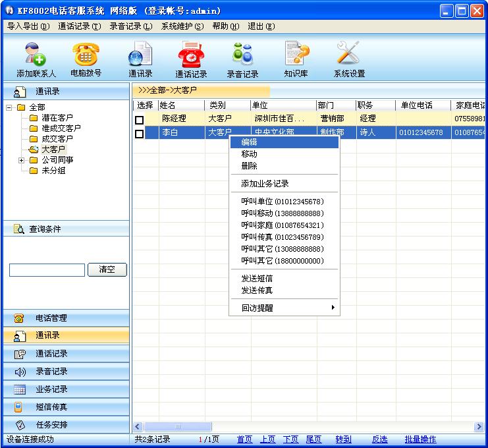Open the 导入导出(D) menu
Screen dimensions: 488x448
pyautogui.click(x=28, y=26)
